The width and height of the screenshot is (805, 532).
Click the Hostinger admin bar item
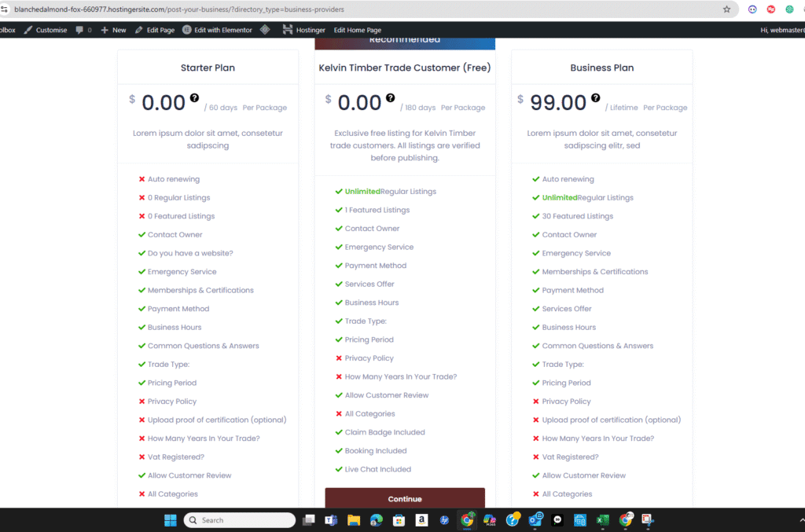pos(304,30)
